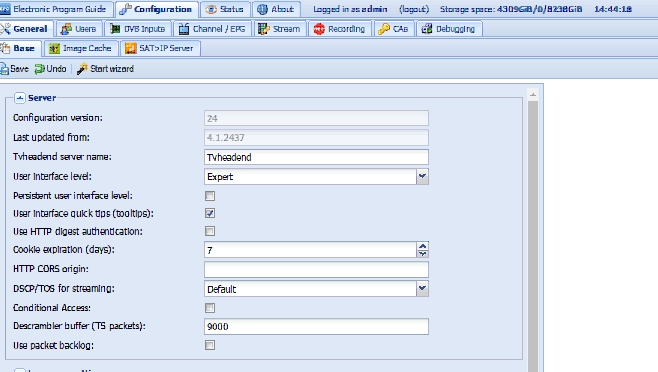The height and width of the screenshot is (372, 658).
Task: Select the Configuration tab
Action: [157, 9]
